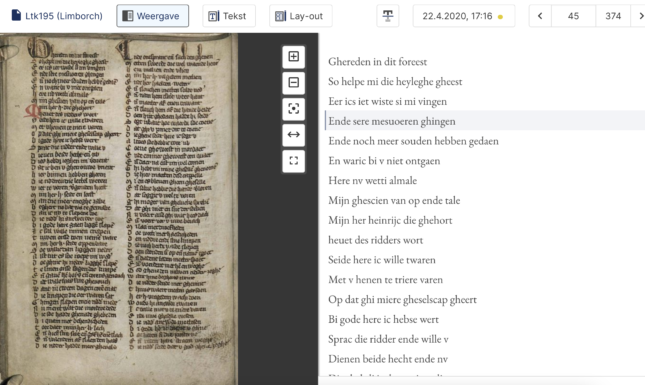Click the total pages value 374
Viewport: 645px width, 385px height.
(x=613, y=16)
